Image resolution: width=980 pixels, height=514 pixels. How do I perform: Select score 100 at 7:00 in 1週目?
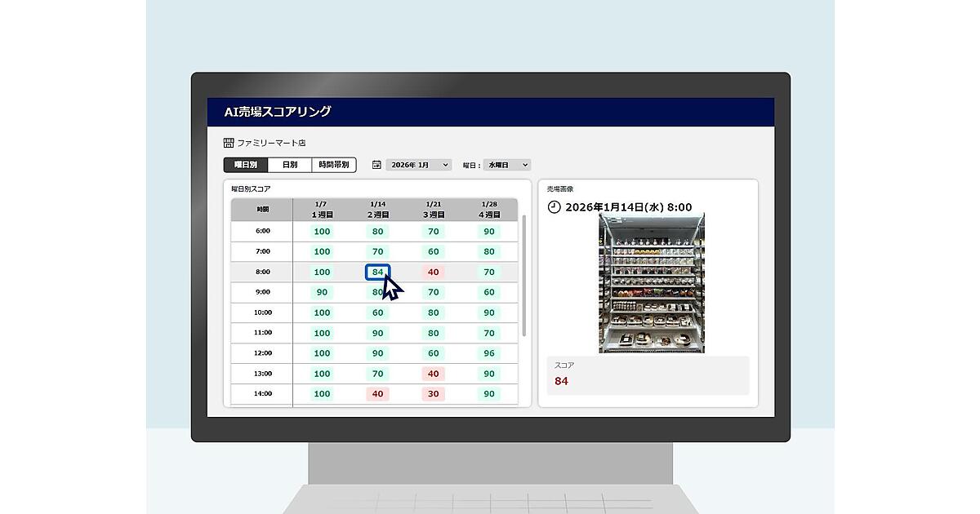click(x=322, y=251)
